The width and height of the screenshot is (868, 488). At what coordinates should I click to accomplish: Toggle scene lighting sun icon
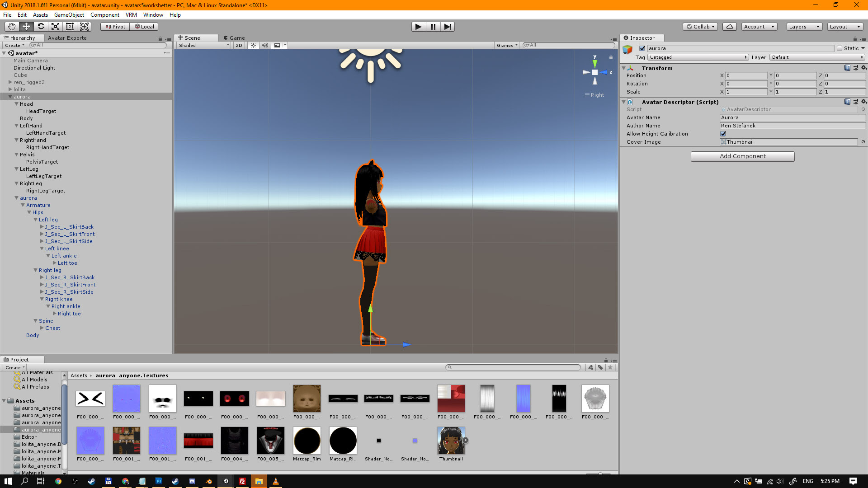pyautogui.click(x=253, y=45)
